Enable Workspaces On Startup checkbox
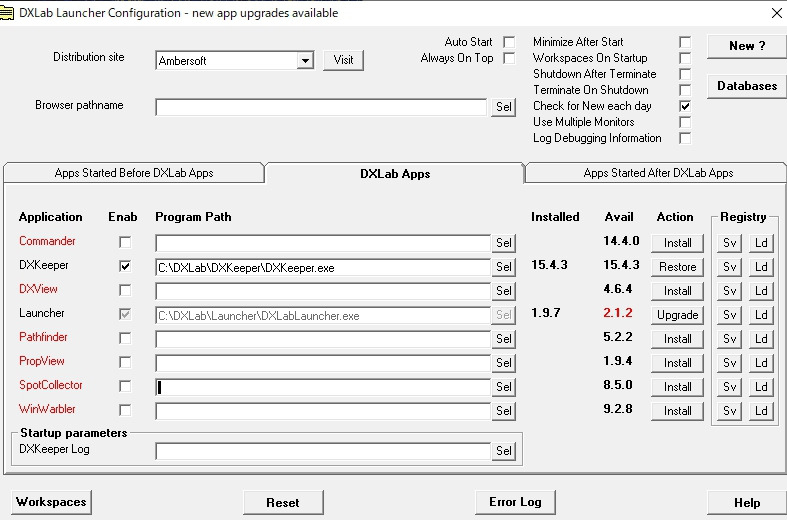This screenshot has width=787, height=520. (x=685, y=58)
